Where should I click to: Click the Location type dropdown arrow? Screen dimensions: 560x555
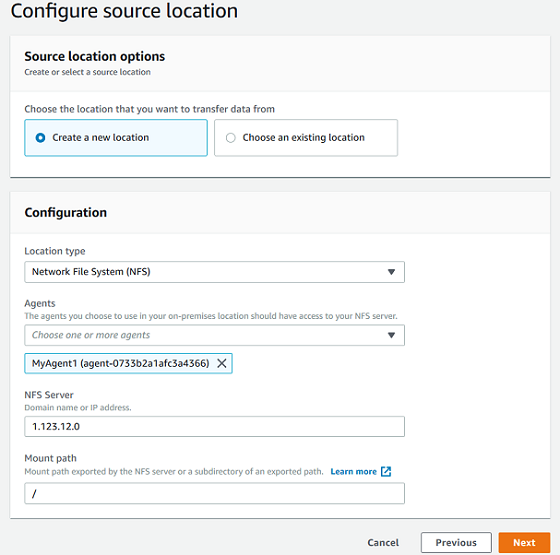[391, 272]
